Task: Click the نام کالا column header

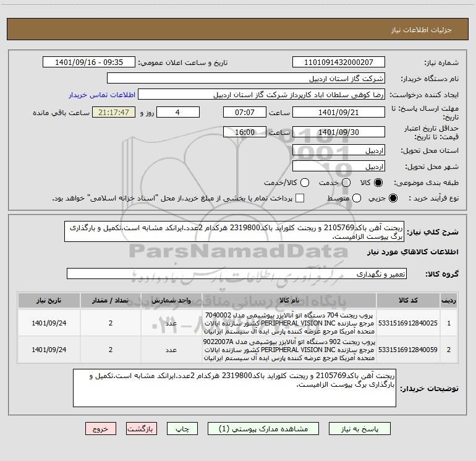Action: (x=289, y=301)
